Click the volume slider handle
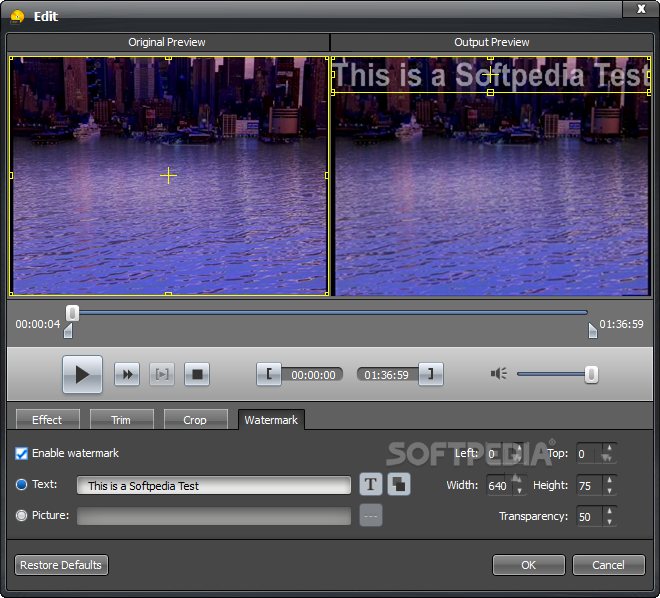Viewport: 660px width, 598px height. (x=591, y=374)
